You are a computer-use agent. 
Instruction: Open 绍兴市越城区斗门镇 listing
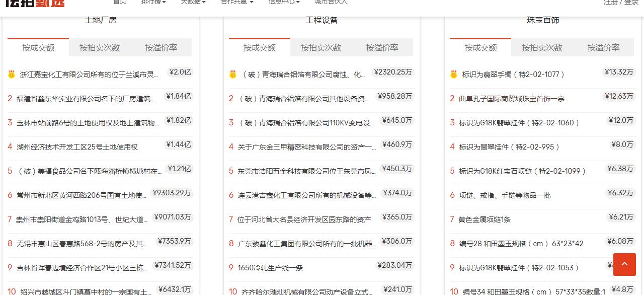(x=86, y=291)
